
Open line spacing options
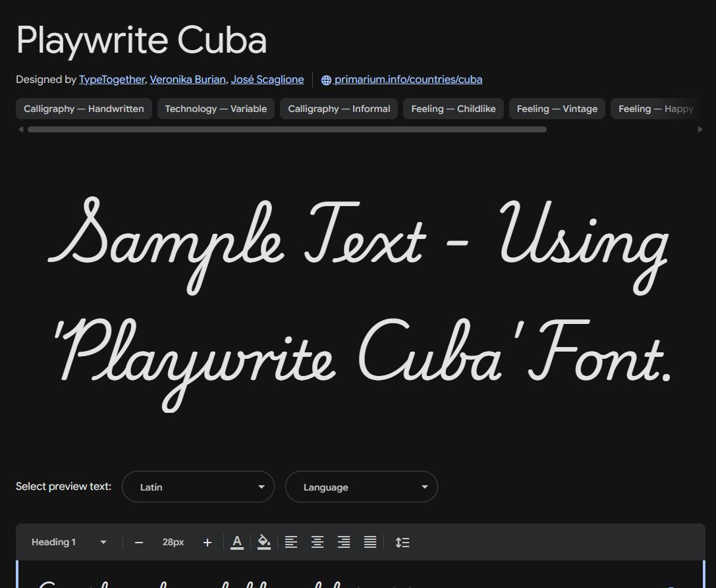coord(402,543)
